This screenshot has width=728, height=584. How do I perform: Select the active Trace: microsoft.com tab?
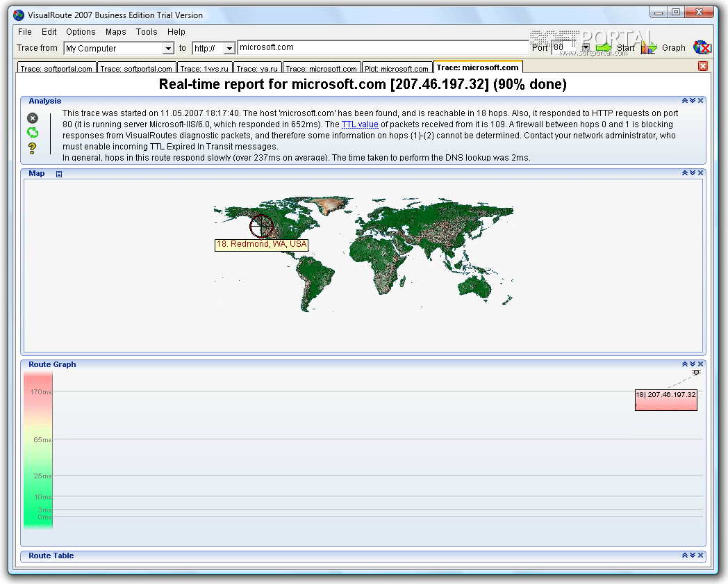coord(478,67)
